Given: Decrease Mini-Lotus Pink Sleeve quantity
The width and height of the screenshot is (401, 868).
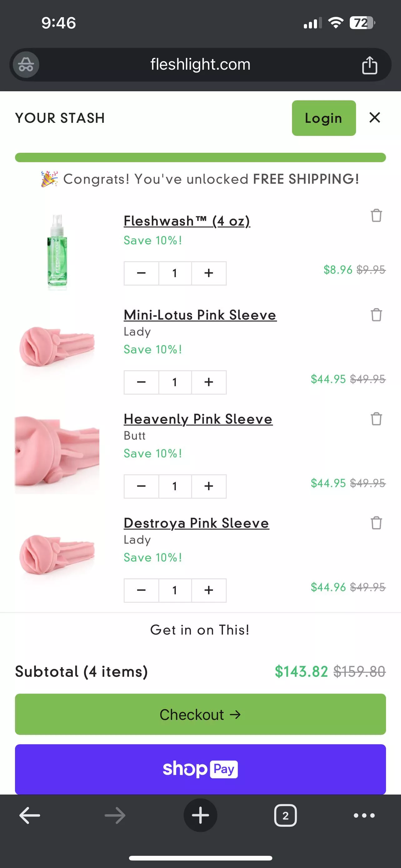Looking at the screenshot, I should (x=141, y=382).
